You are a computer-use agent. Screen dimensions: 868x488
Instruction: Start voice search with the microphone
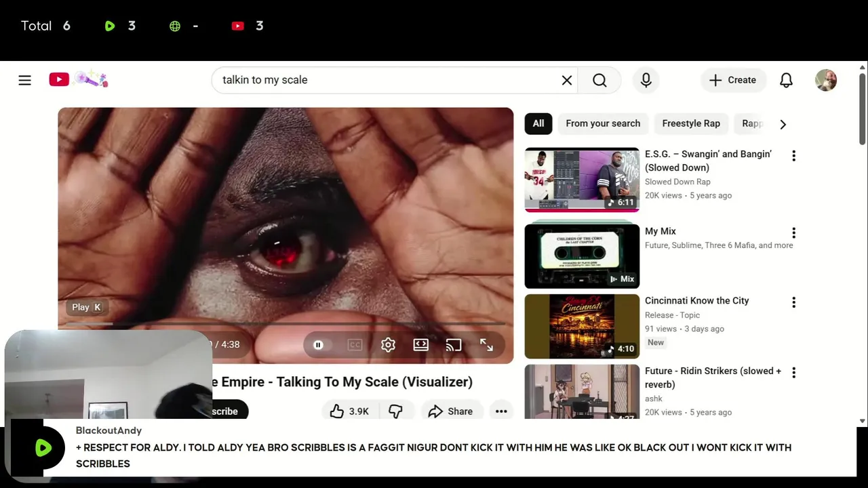[646, 80]
